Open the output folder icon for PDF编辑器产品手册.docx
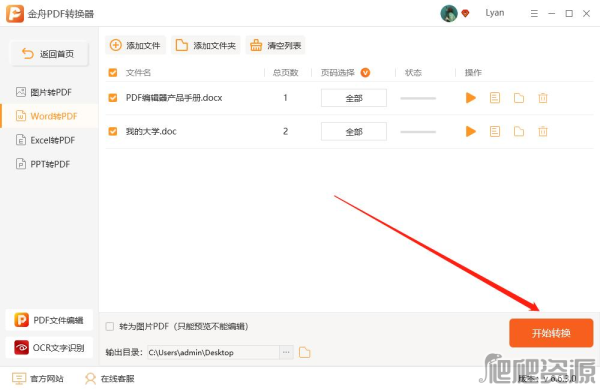The width and height of the screenshot is (600, 390). click(519, 98)
